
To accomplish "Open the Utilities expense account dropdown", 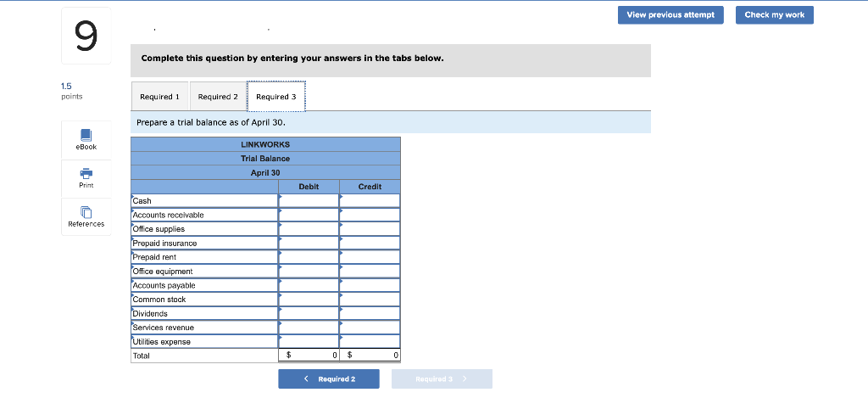I will click(204, 341).
